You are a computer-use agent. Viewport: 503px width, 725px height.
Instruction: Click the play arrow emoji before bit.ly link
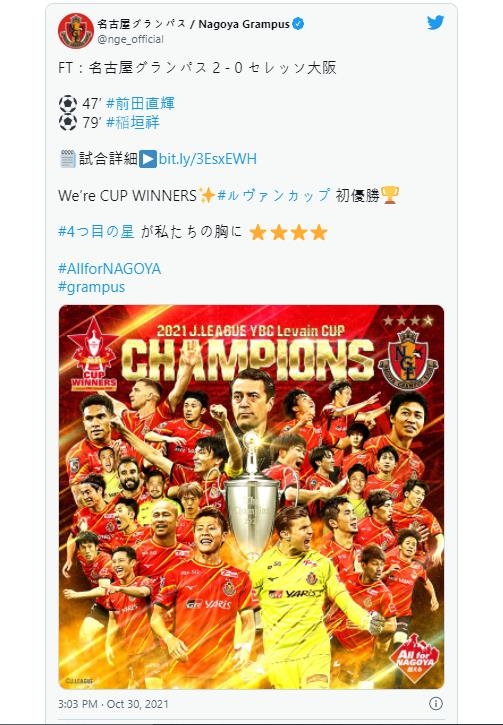click(x=148, y=159)
